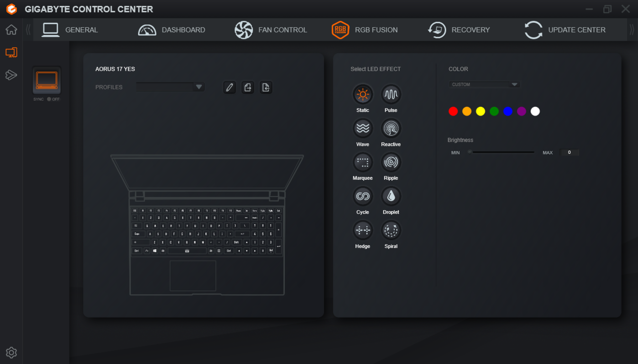
Task: Open the UPDATE CENTER tab
Action: pyautogui.click(x=565, y=30)
